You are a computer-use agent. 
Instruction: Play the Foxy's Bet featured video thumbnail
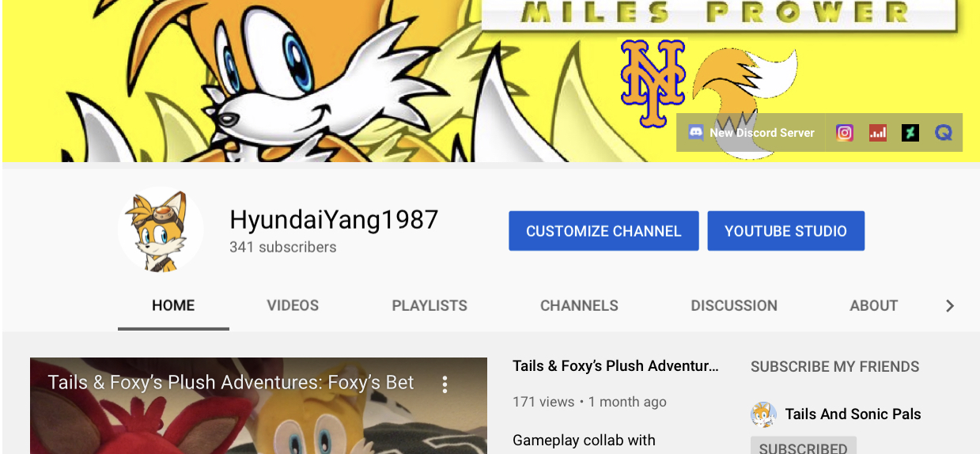point(259,406)
